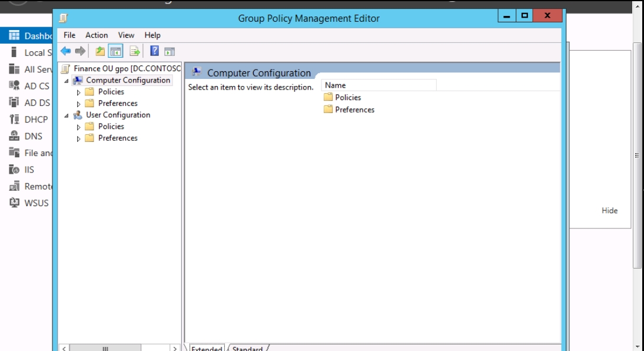Maximize the Group Policy Management Editor
Screen dimensions: 644x351
click(525, 16)
